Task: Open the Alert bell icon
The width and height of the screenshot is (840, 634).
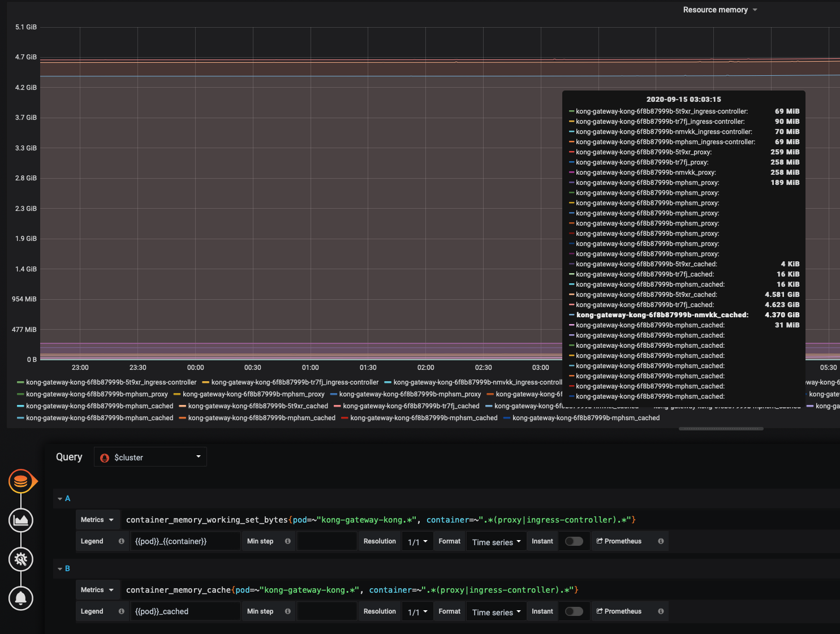Action: click(x=21, y=598)
